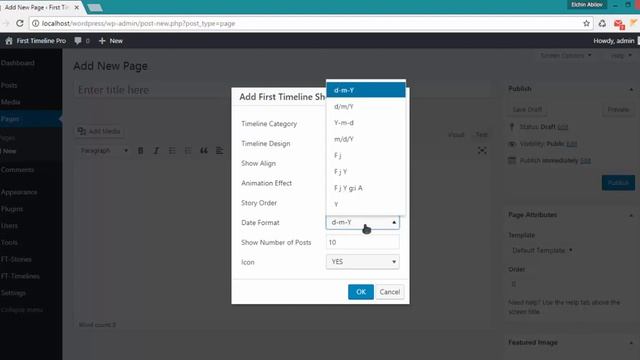Image resolution: width=640 pixels, height=360 pixels.
Task: Collapse the Page Attributes panel
Action: pos(631,215)
